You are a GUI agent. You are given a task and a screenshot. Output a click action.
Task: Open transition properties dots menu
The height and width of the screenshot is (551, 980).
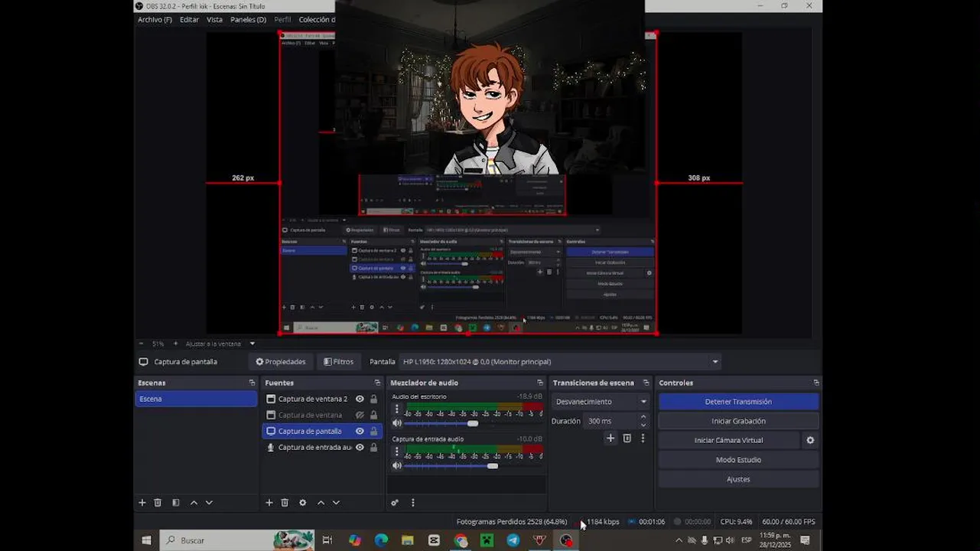(643, 439)
